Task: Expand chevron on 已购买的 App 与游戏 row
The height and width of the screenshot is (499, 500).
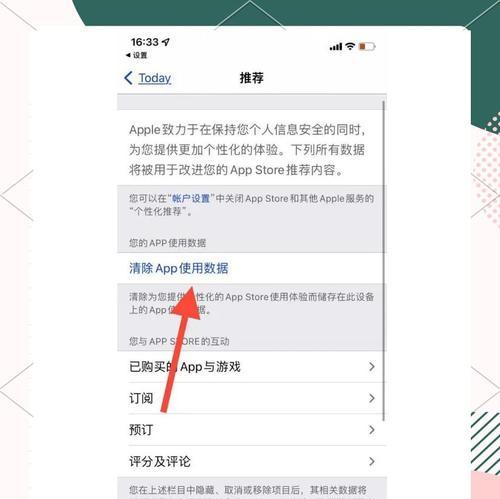Action: pyautogui.click(x=372, y=367)
